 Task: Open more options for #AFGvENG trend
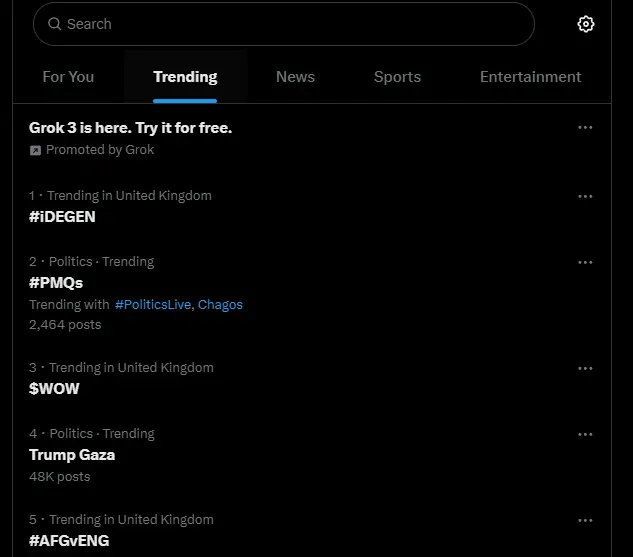[585, 520]
